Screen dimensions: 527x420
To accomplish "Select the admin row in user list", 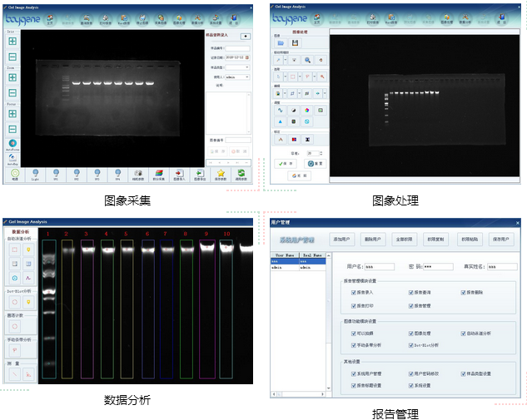I will (x=298, y=268).
